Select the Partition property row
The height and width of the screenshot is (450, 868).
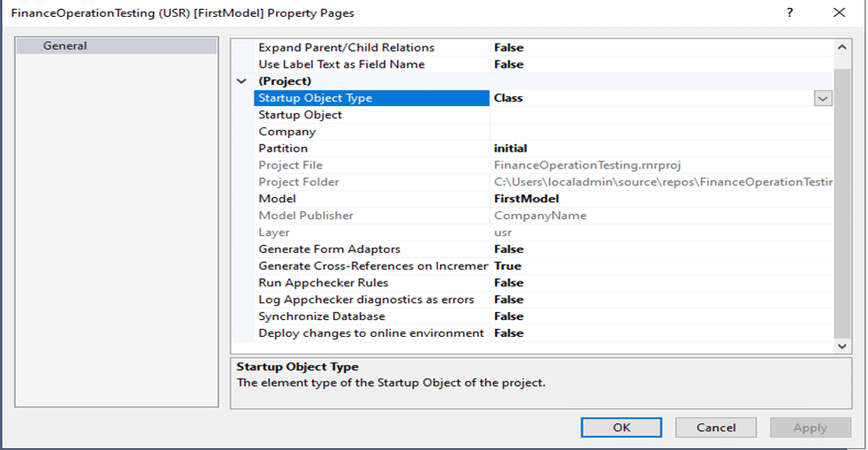(x=544, y=149)
